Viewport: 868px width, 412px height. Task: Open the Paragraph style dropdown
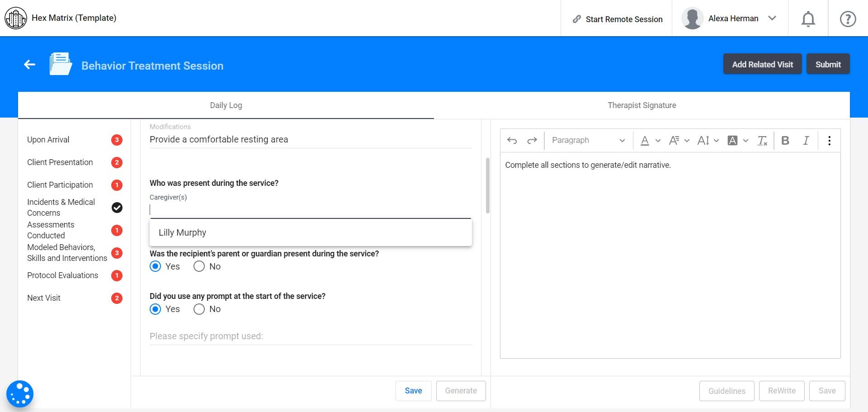pos(588,141)
